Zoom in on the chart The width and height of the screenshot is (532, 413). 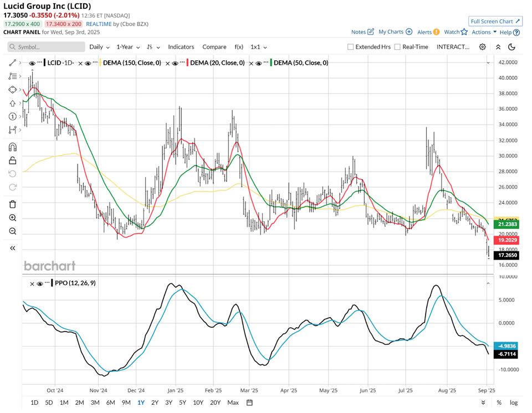point(13,218)
